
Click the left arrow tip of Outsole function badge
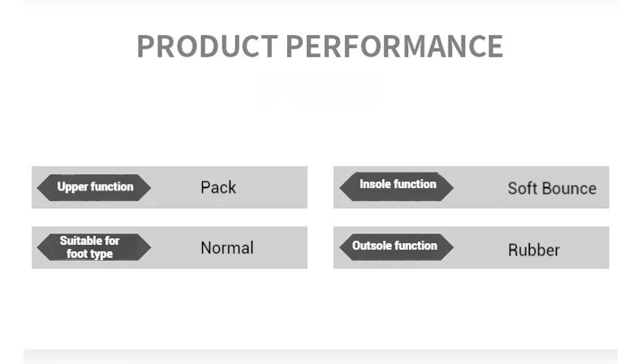click(342, 246)
